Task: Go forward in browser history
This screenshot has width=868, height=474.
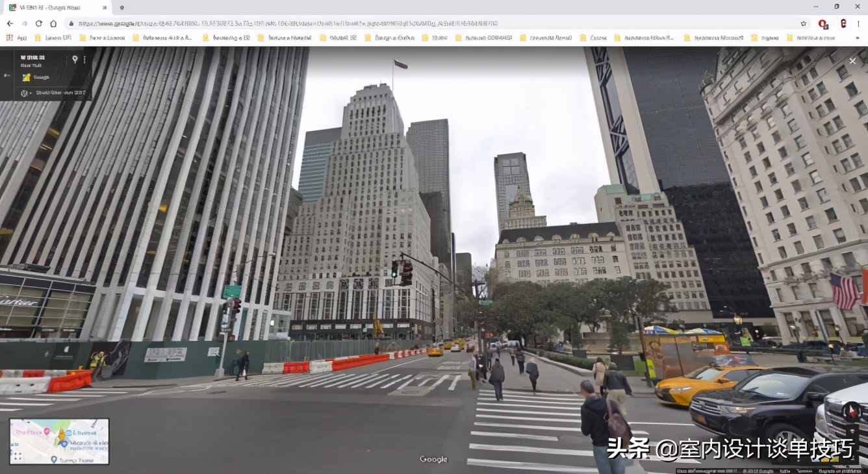Action: (25, 23)
